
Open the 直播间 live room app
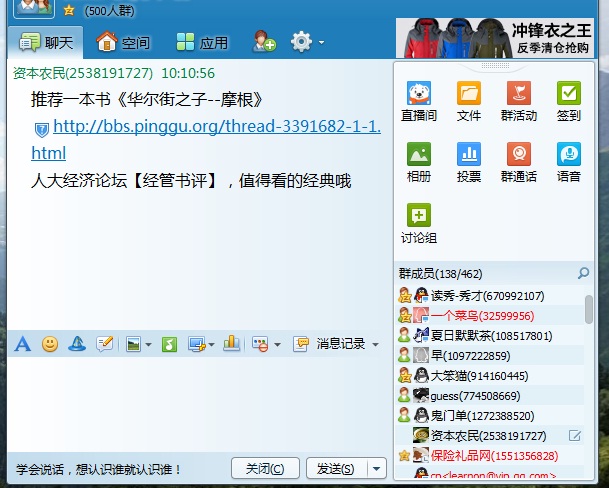[419, 101]
